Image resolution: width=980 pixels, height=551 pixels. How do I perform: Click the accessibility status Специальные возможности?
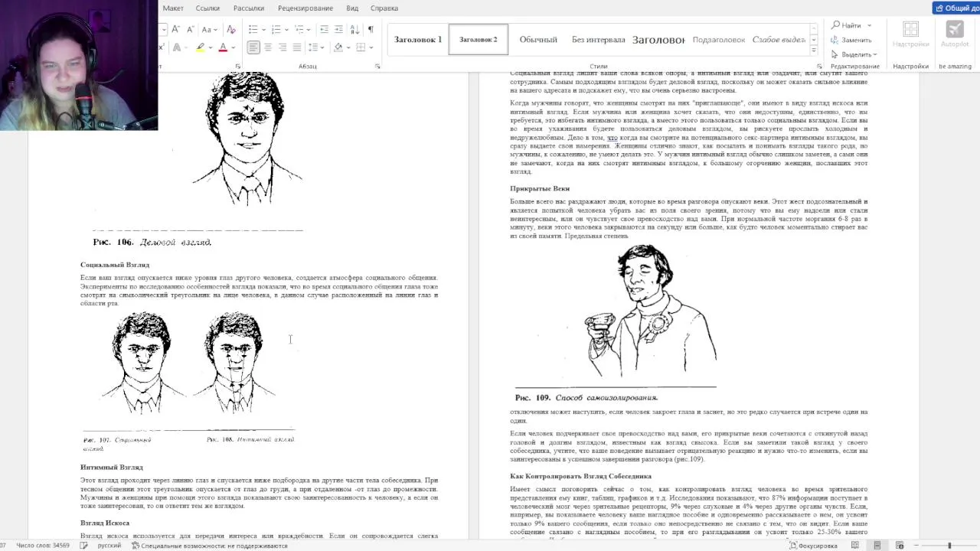209,546
